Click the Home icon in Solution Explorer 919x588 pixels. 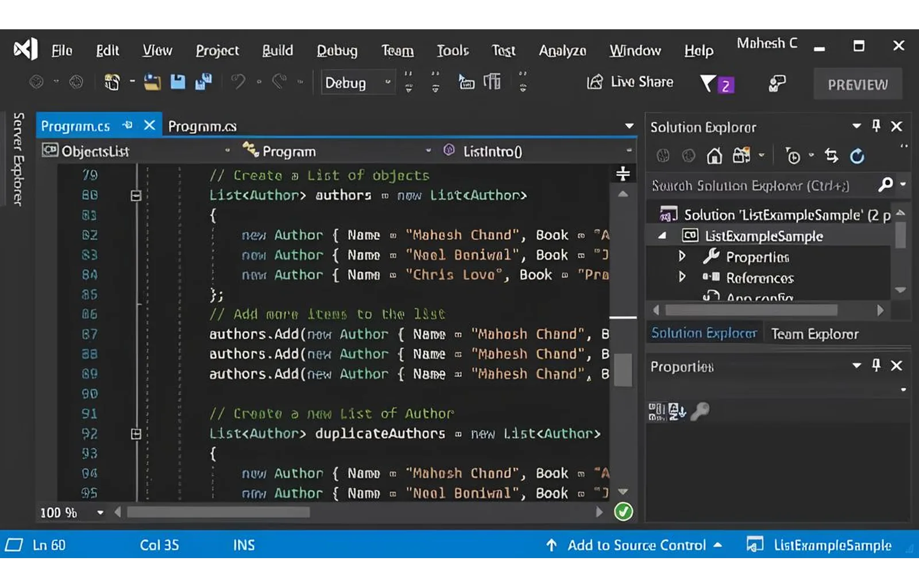point(714,156)
